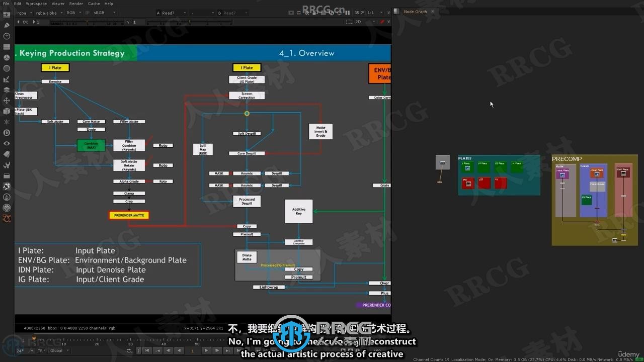The image size is (644, 362).
Task: Click the loop playback mode icon
Action: 129,350
